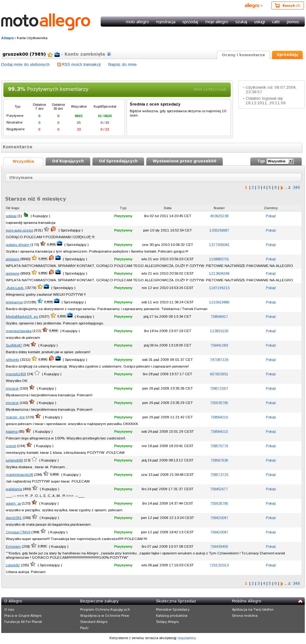Click the 'Napisz do mnie' link
306x644 pixels.
(x=122, y=65)
